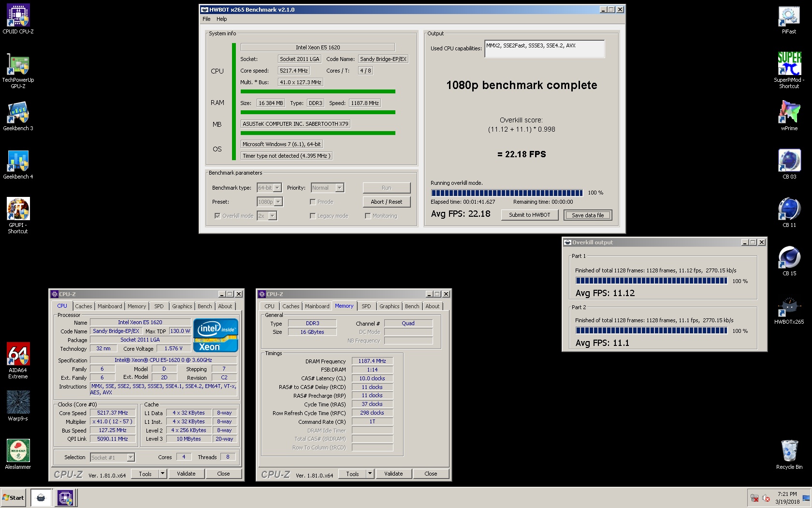Screen dimensions: 812x508
Task: Click the Show desktop tray icon
Action: click(806, 498)
